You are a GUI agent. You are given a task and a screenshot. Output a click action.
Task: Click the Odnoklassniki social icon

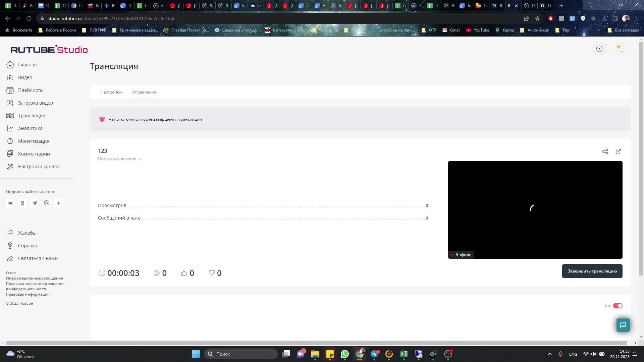(22, 203)
